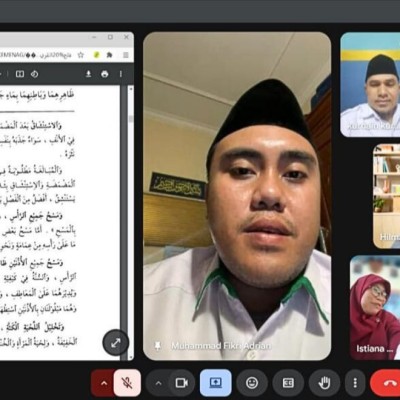Open PDF viewer more actions menu
The width and height of the screenshot is (400, 400).
coord(121,74)
